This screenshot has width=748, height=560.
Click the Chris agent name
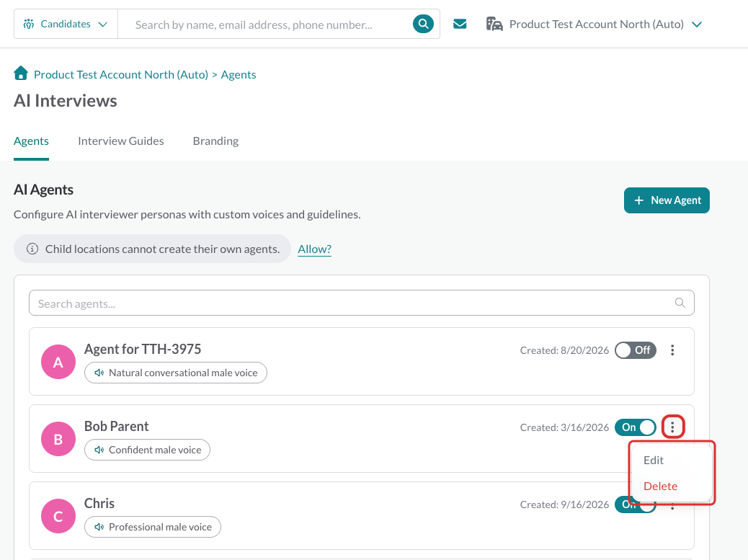[99, 504]
